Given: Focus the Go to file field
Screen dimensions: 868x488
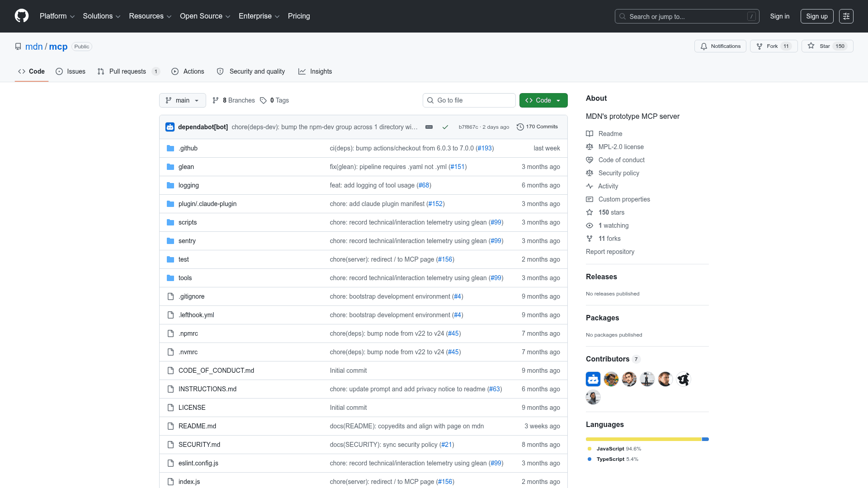Looking at the screenshot, I should [469, 100].
